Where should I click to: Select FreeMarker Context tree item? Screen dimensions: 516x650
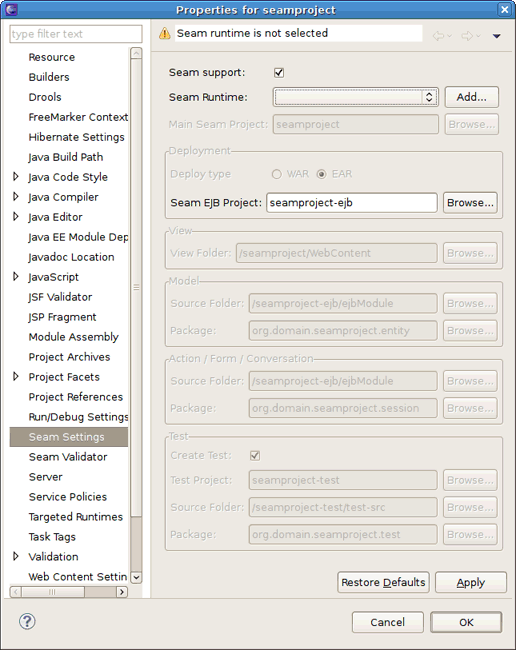(78, 117)
